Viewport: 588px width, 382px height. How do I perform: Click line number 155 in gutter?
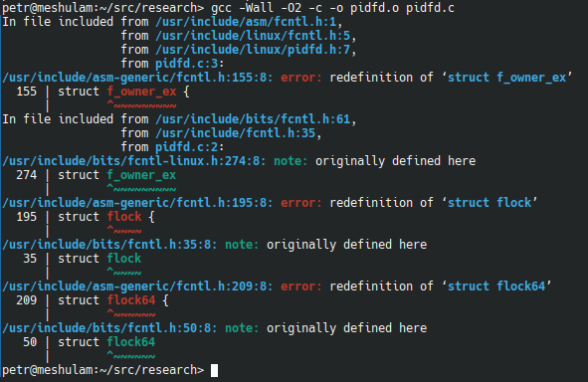pyautogui.click(x=27, y=92)
